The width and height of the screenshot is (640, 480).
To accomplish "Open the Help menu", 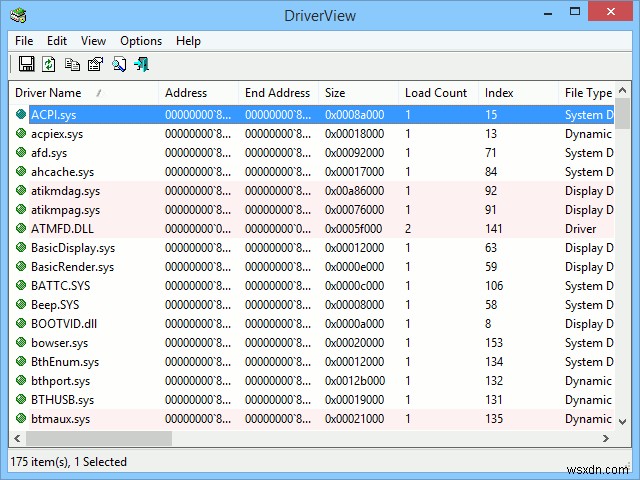I will (x=188, y=41).
